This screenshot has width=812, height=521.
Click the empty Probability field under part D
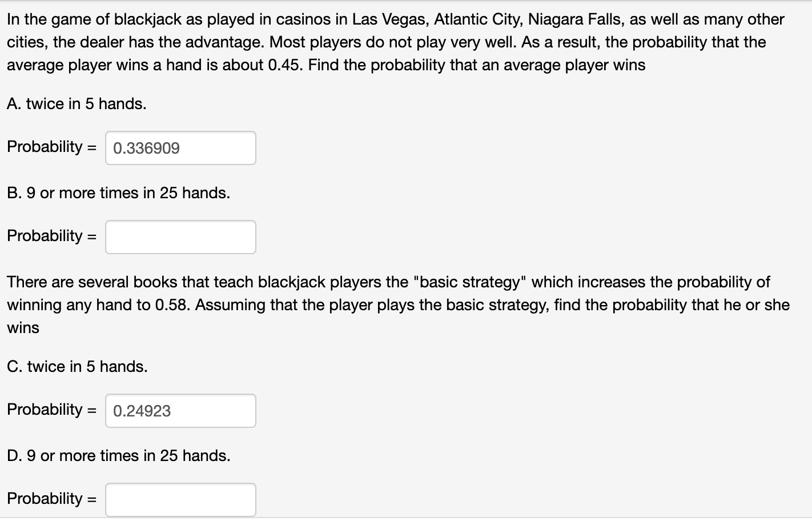click(180, 499)
